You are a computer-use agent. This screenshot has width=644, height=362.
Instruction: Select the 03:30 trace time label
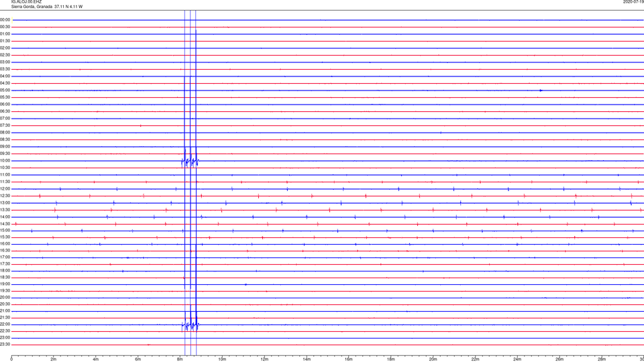tap(5, 69)
